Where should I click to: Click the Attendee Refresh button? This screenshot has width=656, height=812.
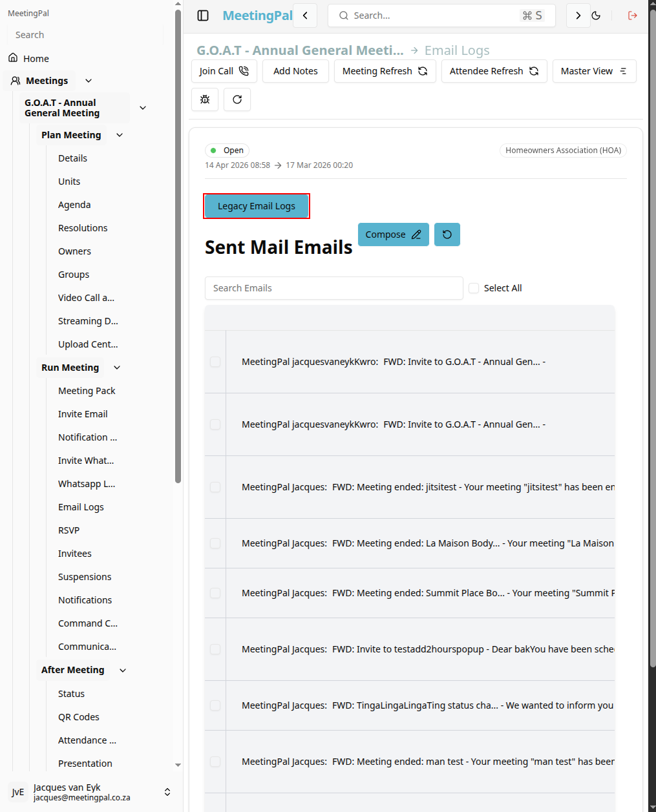tap(494, 71)
